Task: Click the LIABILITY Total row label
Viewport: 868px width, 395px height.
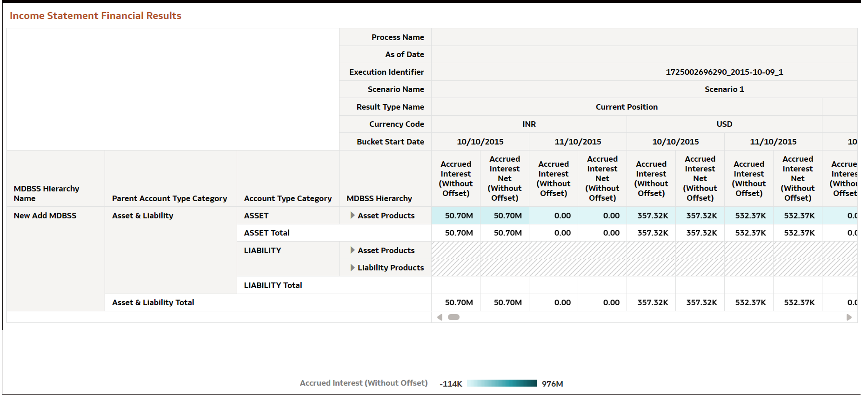Action: pyautogui.click(x=273, y=285)
